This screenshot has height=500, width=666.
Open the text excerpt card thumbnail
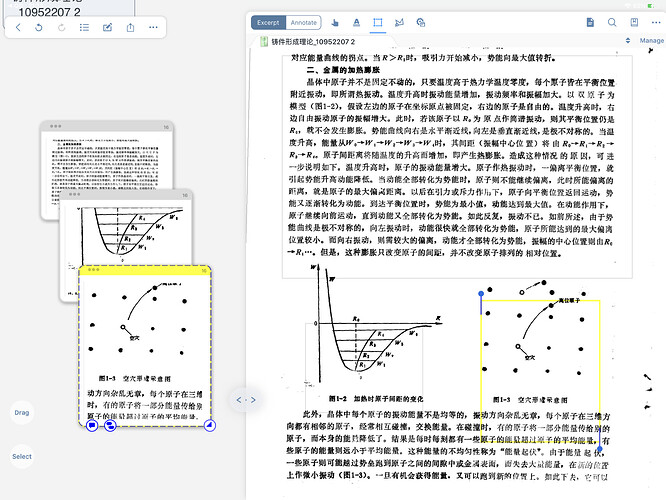(x=106, y=159)
